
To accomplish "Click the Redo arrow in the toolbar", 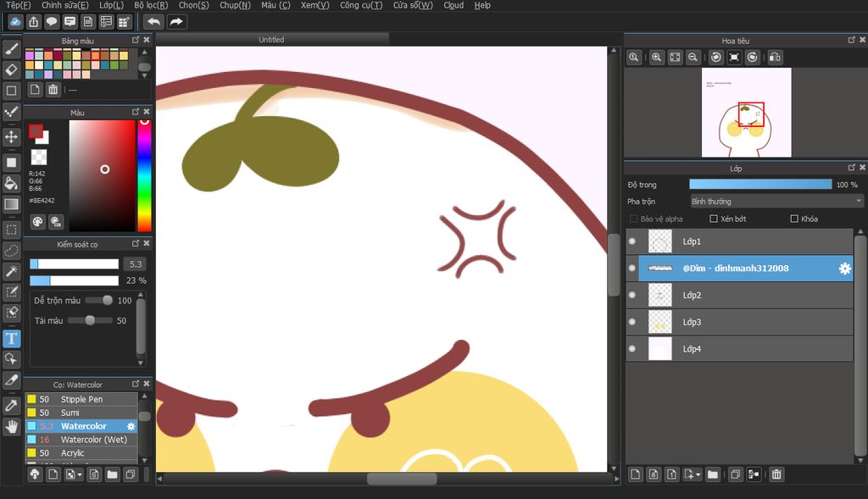I will point(176,22).
